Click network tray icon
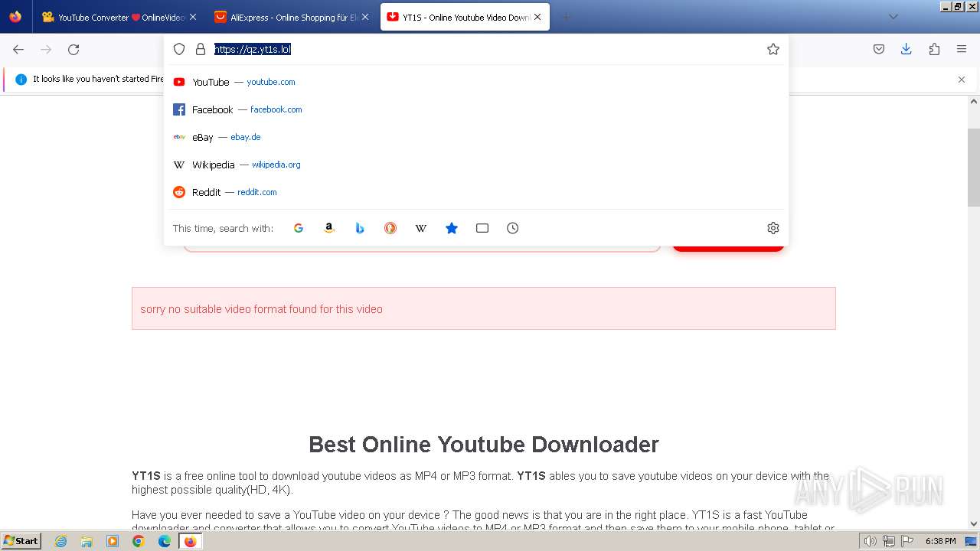The height and width of the screenshot is (551, 980). tap(889, 541)
